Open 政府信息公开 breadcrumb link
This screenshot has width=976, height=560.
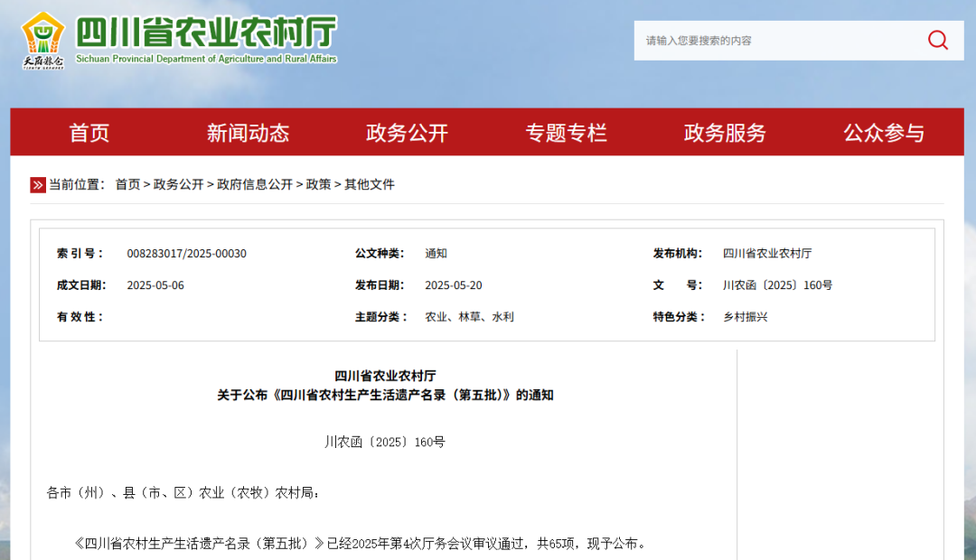point(255,184)
